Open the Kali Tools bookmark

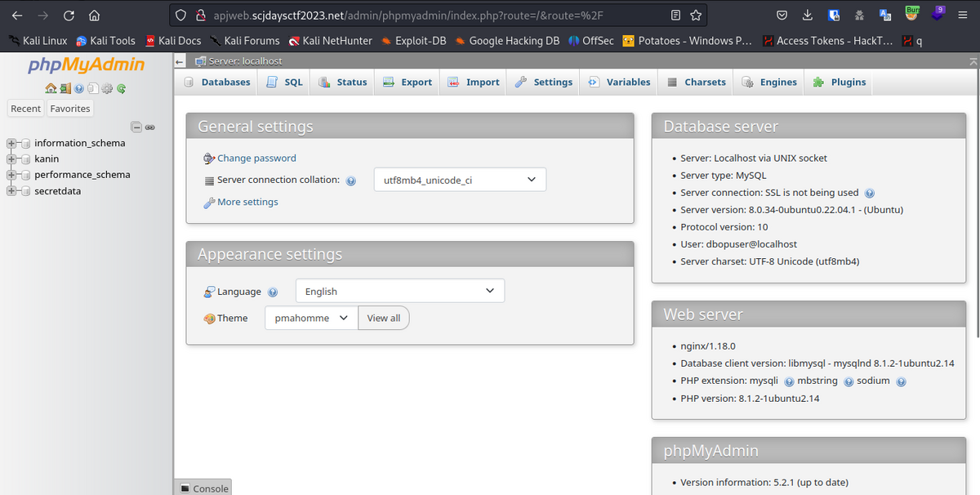pyautogui.click(x=105, y=40)
